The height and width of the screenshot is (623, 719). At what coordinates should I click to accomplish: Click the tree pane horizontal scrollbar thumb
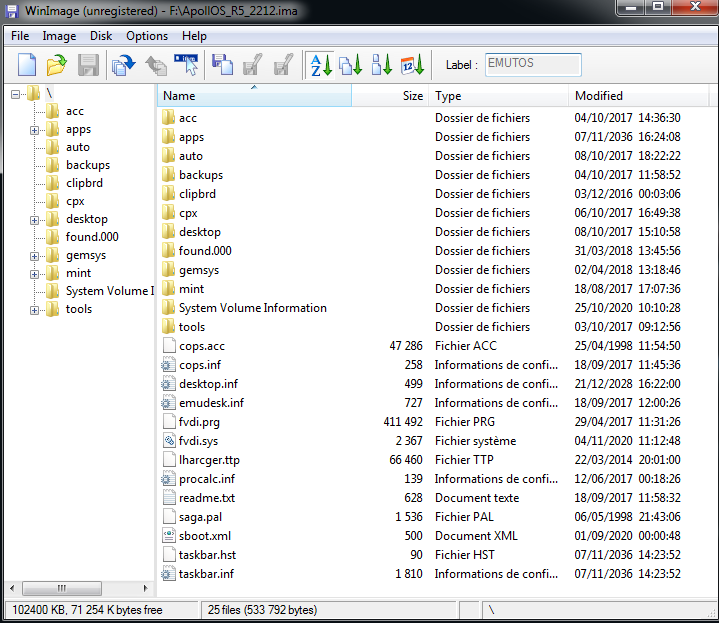pos(62,588)
